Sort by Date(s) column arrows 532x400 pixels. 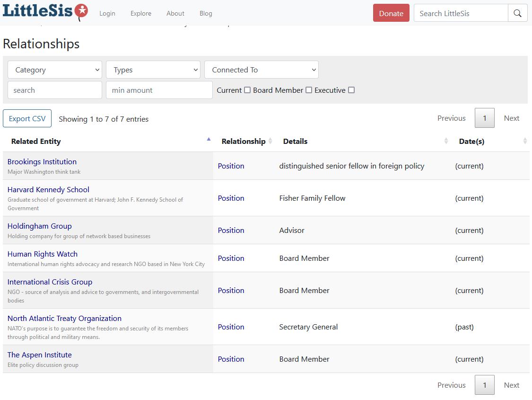(525, 141)
